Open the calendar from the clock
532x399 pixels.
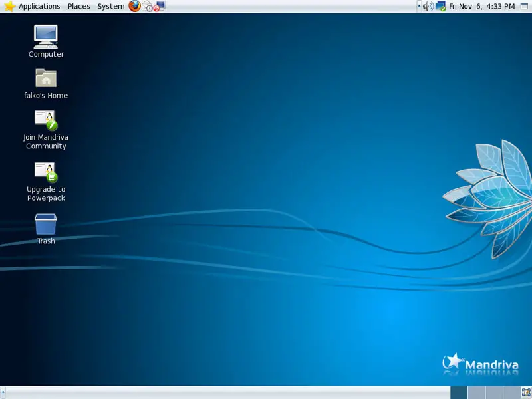pos(481,6)
